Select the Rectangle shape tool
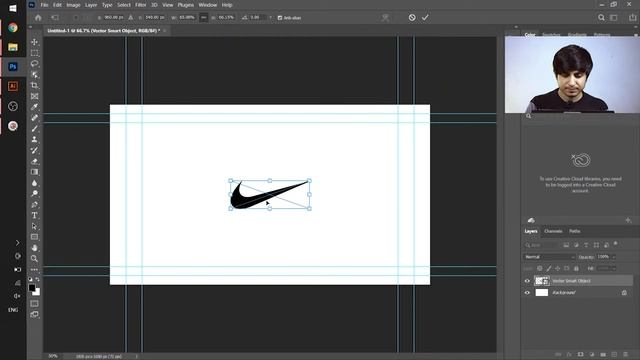This screenshot has height=360, width=640. 34,237
